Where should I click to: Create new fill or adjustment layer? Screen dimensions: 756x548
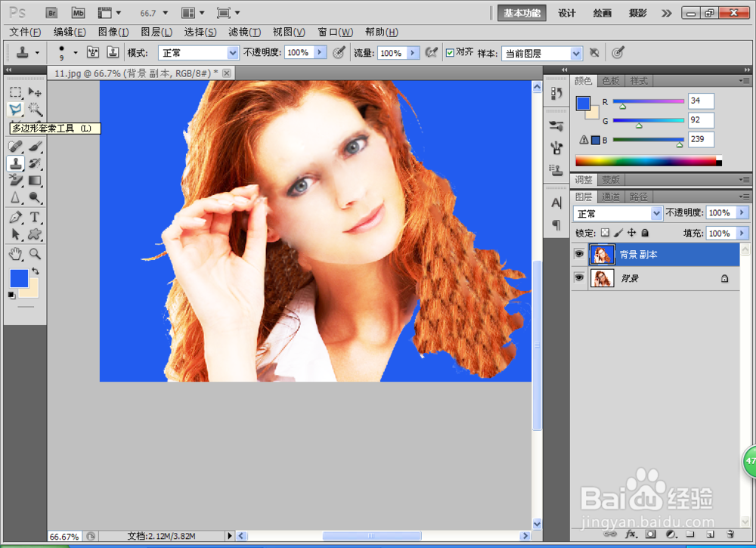(x=671, y=534)
